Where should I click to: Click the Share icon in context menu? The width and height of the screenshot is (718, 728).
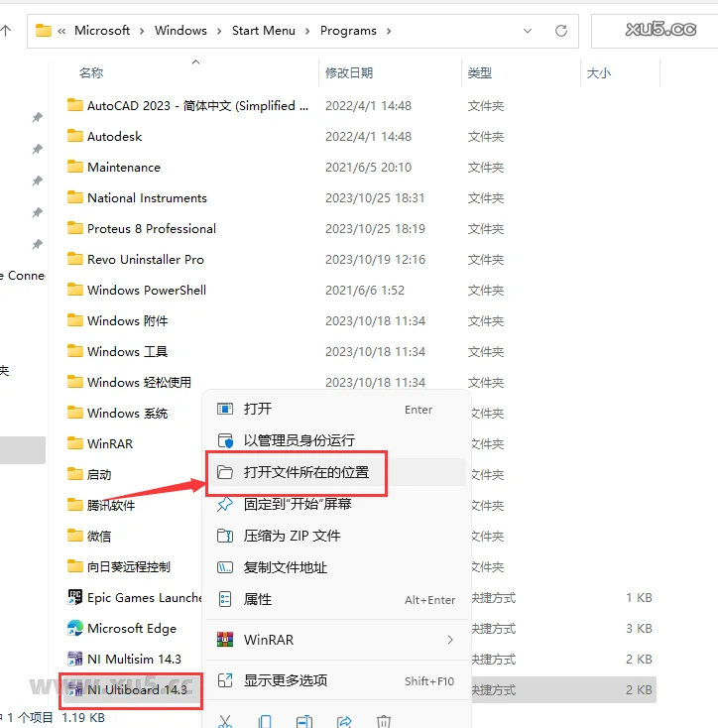pyautogui.click(x=344, y=721)
